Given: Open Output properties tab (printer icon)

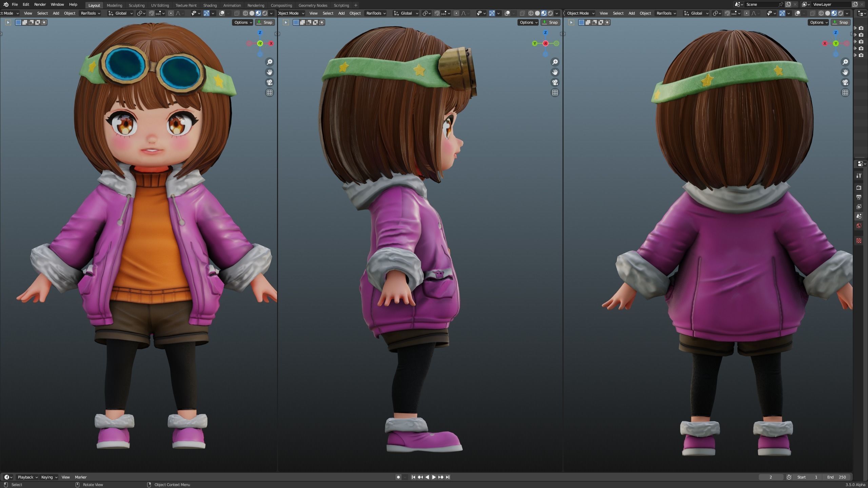Looking at the screenshot, I should point(859,197).
